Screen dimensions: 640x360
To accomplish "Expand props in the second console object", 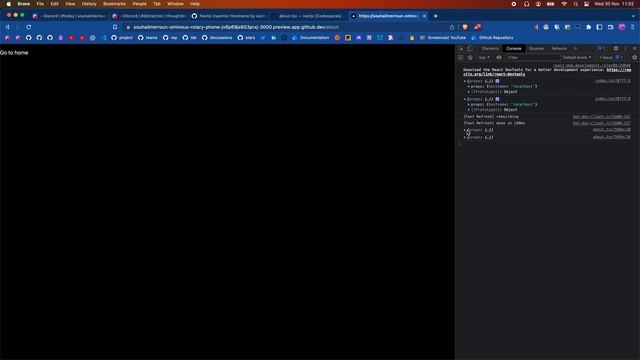I will [x=469, y=104].
